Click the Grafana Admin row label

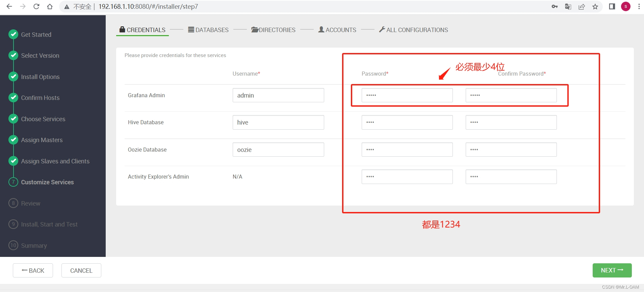(146, 95)
